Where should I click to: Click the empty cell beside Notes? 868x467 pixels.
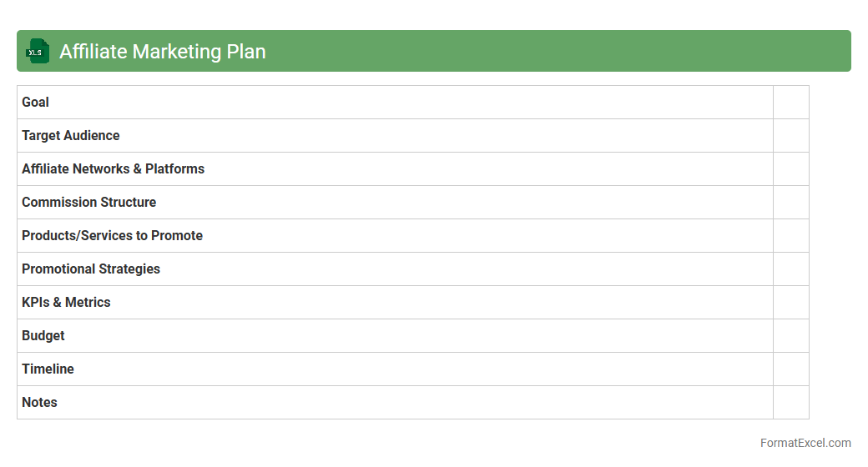click(790, 402)
